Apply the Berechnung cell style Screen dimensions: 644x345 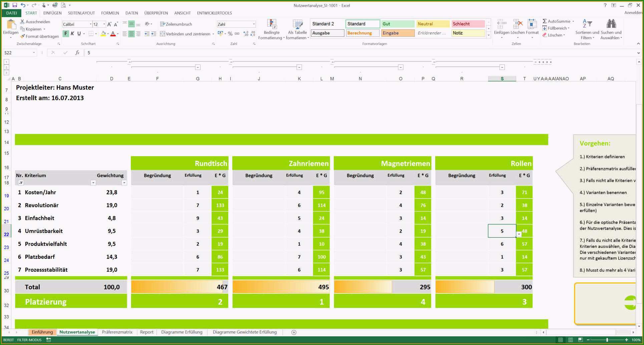[x=363, y=33]
